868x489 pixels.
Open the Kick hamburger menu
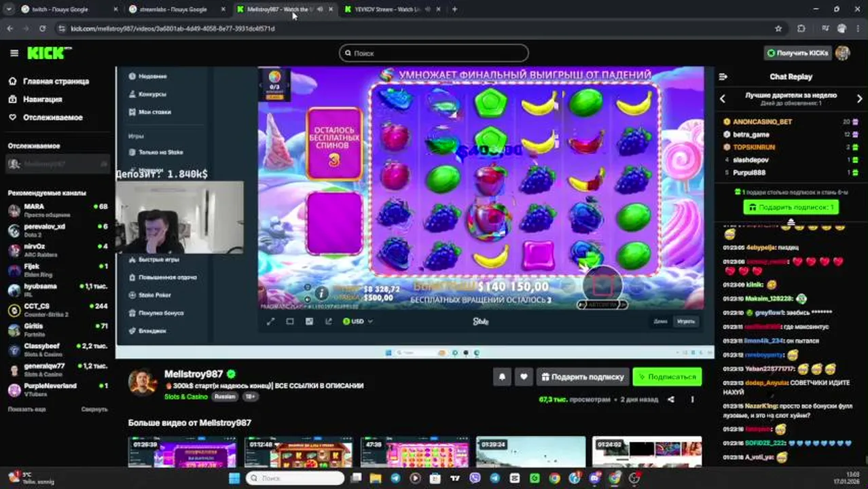14,53
